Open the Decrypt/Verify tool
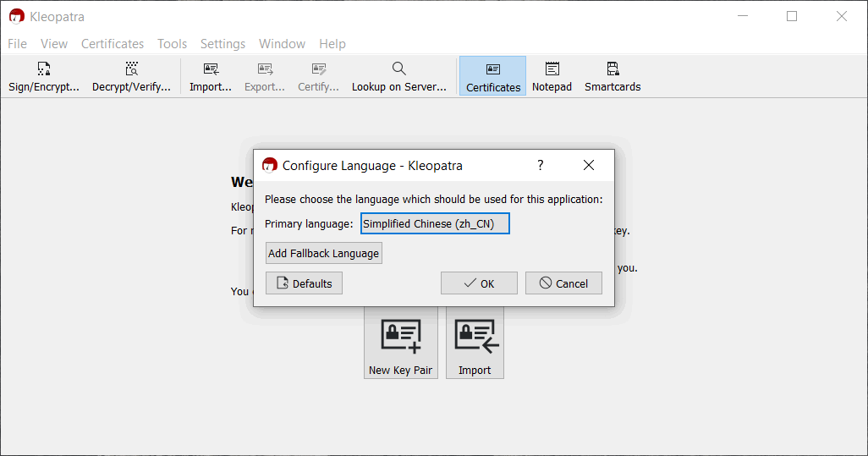Image resolution: width=868 pixels, height=456 pixels. 131,76
